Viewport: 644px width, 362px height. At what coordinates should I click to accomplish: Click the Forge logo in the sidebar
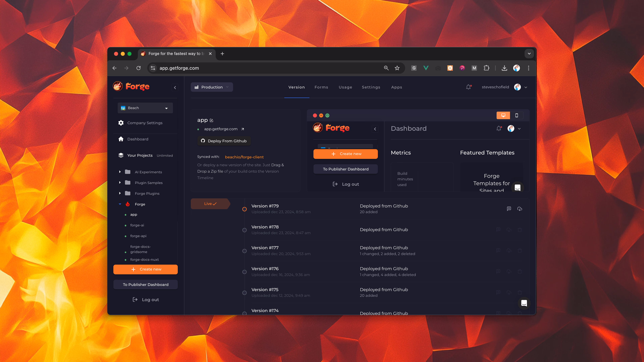131,86
